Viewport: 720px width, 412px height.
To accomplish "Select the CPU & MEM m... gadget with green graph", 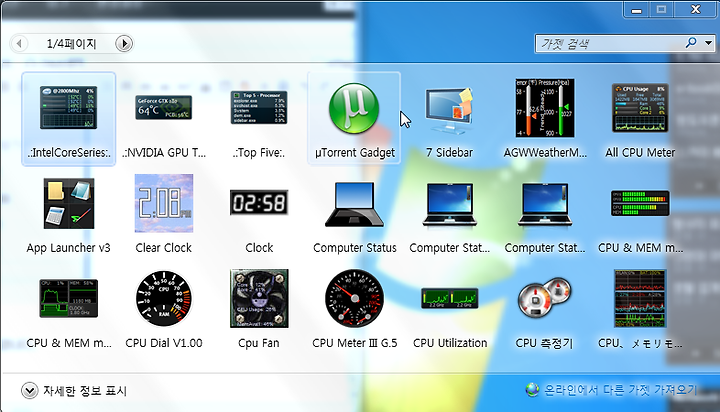I will tap(68, 298).
